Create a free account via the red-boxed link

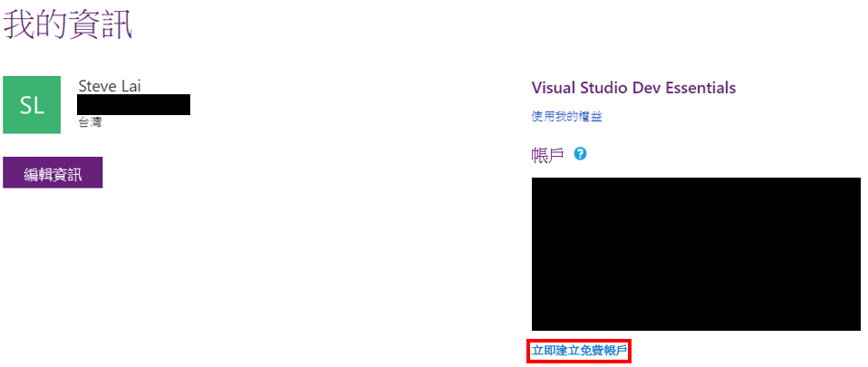[x=578, y=350]
